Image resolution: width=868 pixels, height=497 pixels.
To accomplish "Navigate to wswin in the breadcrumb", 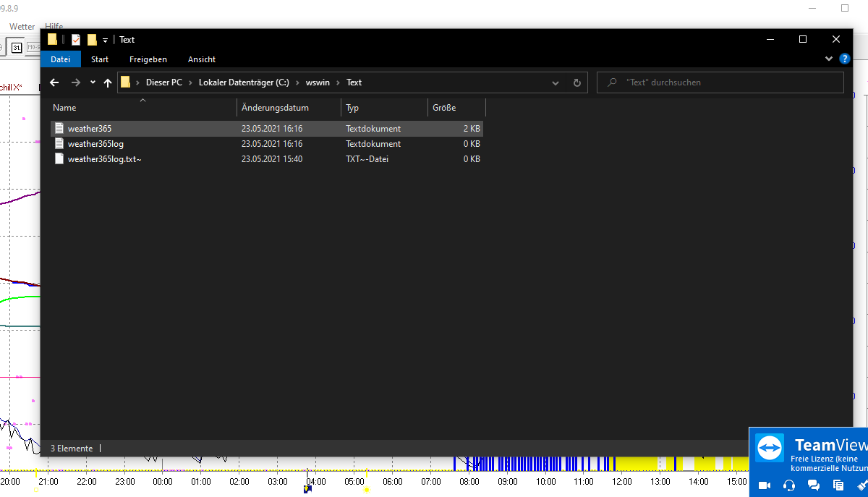I will pos(318,82).
